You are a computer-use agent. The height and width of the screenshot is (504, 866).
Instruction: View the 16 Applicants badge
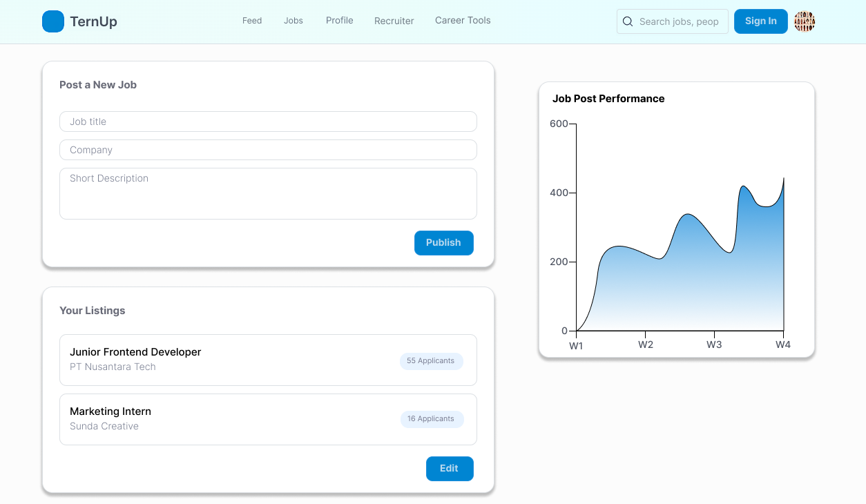click(432, 419)
